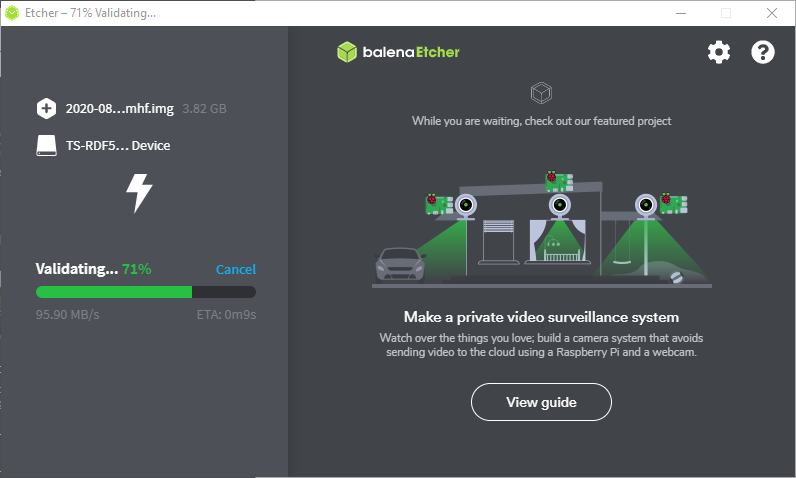
Task: Open the View guide button
Action: [x=541, y=402]
